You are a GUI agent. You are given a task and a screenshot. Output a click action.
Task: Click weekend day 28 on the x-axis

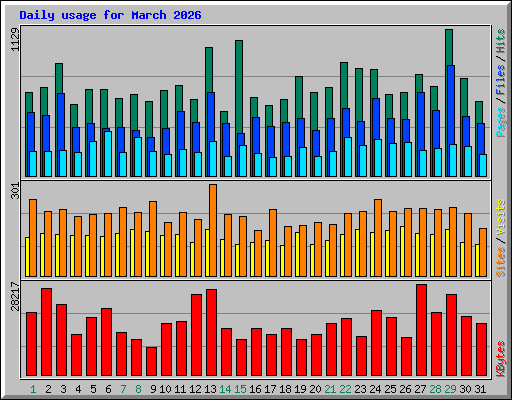click(435, 389)
